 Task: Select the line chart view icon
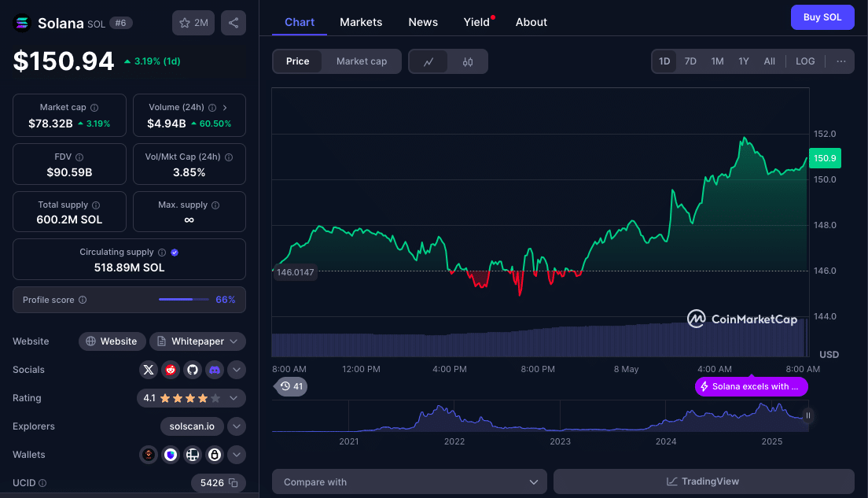coord(428,61)
